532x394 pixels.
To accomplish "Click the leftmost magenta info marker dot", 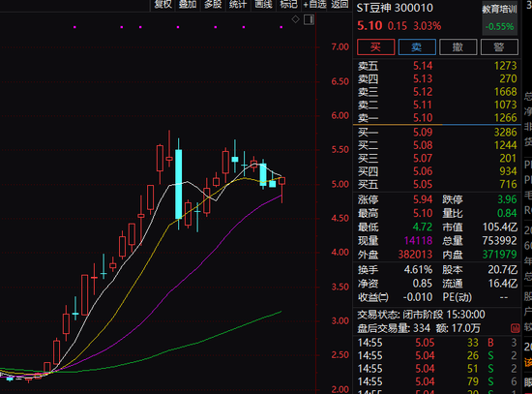I will tap(74, 27).
